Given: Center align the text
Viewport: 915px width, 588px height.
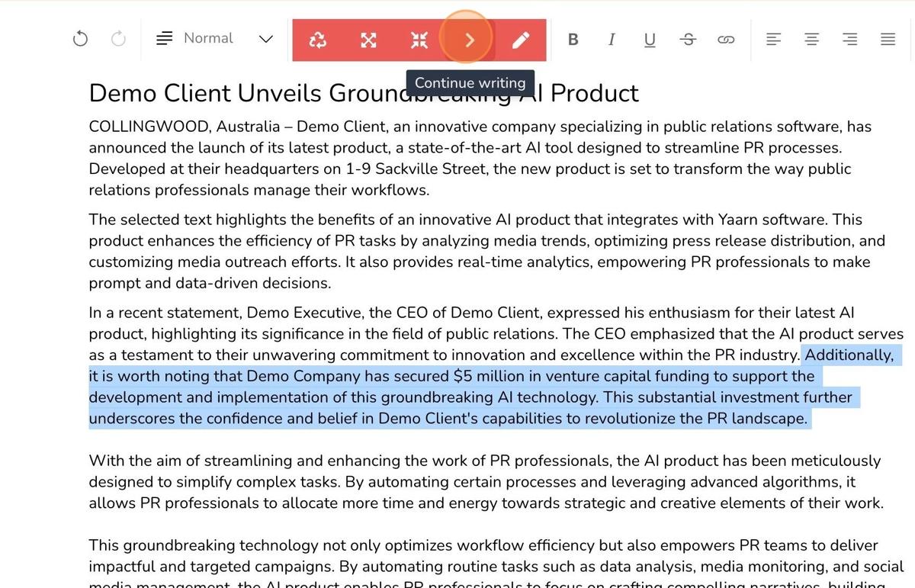Looking at the screenshot, I should [811, 40].
